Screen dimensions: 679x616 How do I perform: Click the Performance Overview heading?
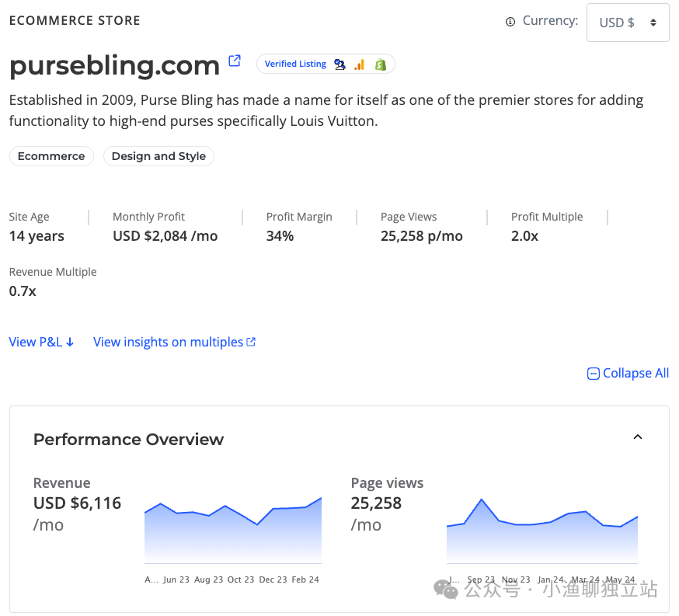coord(129,440)
